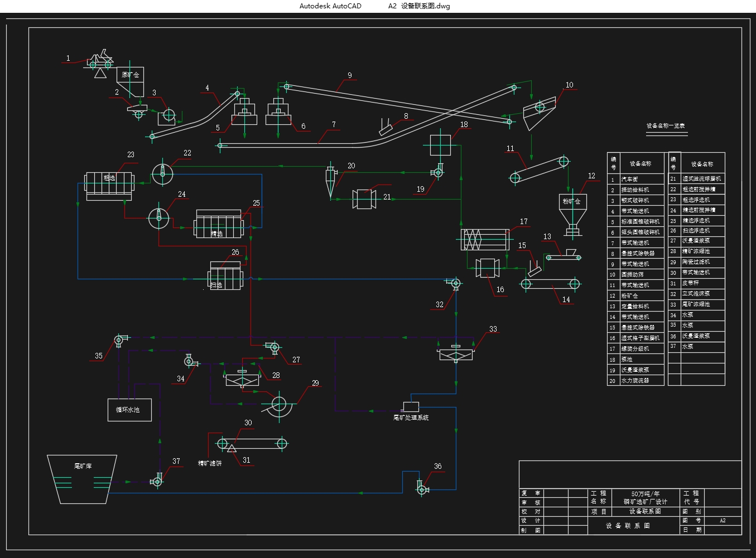Select '粗选前搅拌槽' in the equipment table

click(x=699, y=190)
